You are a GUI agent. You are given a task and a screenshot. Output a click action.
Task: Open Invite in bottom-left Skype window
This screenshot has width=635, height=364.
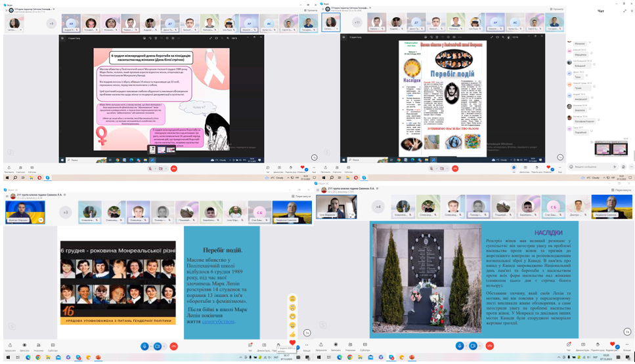[10, 346]
